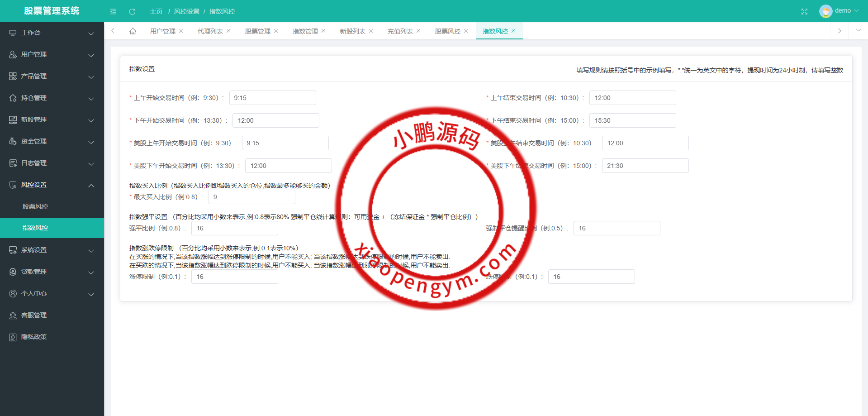
Task: Open the tab options dropdown chevron
Action: (858, 30)
